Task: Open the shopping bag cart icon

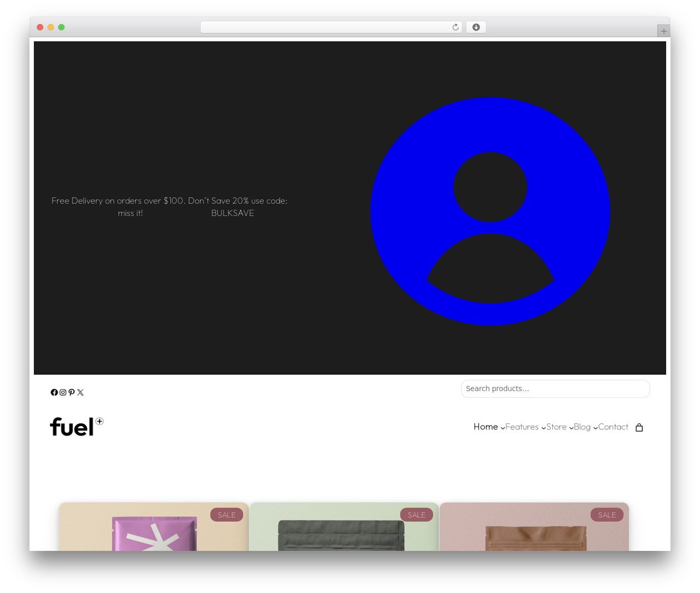Action: pos(639,427)
